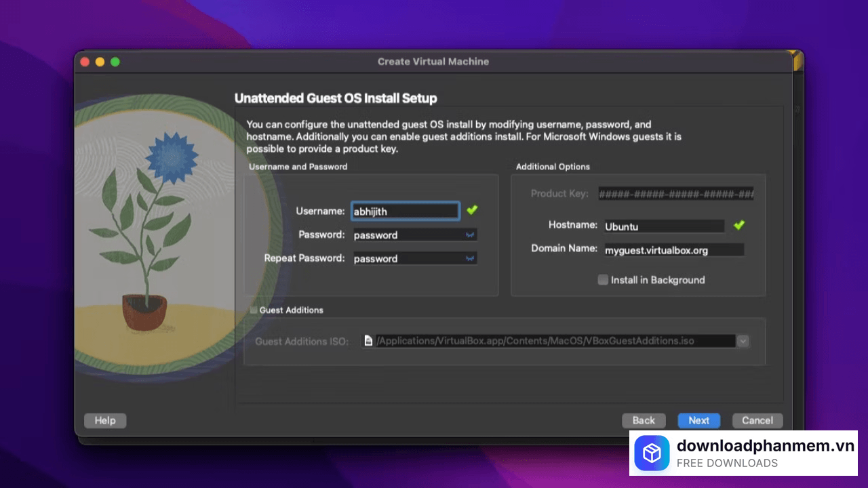Click the Create Virtual Machine title bar
Screen dimensions: 868x488
point(433,61)
